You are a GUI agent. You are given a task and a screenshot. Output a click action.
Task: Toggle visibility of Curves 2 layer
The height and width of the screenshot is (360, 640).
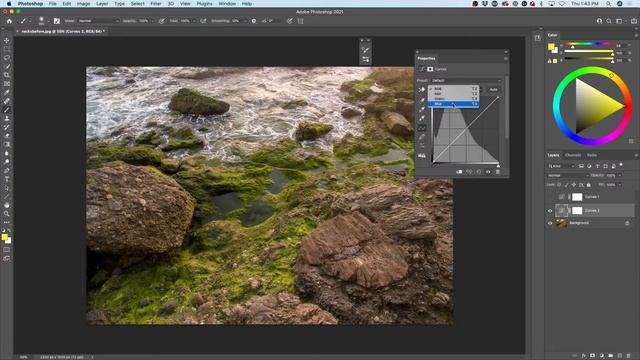pos(550,211)
